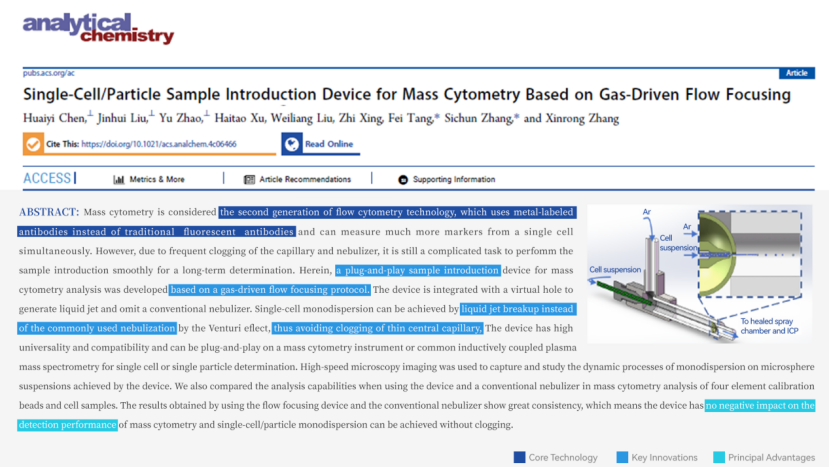Click the orange Cite This checkmark icon

(33, 144)
